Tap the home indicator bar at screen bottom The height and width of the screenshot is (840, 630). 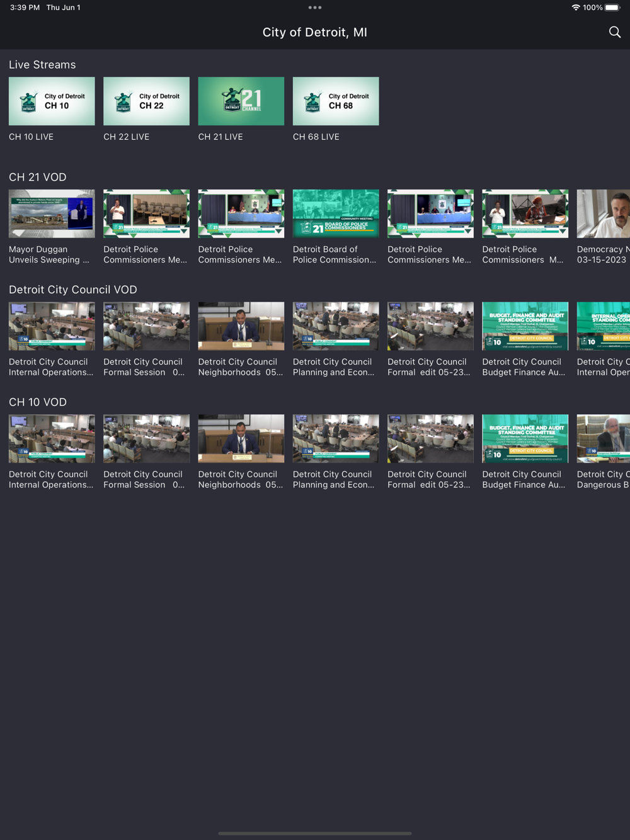(x=315, y=833)
